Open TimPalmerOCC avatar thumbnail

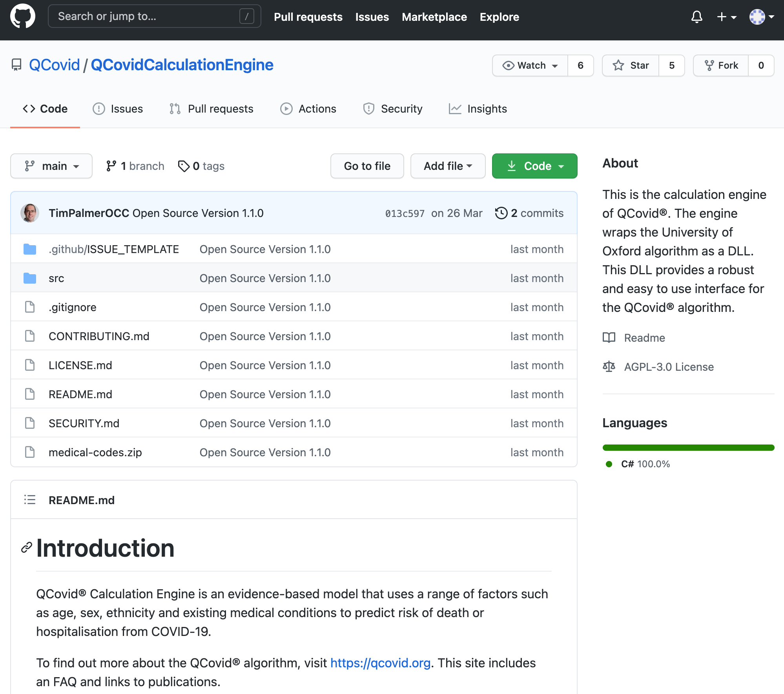click(x=30, y=213)
